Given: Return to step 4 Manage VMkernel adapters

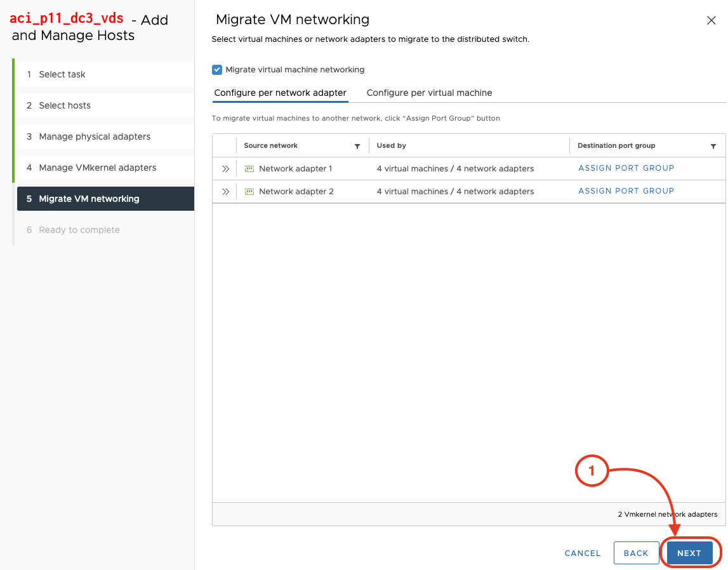Looking at the screenshot, I should click(x=97, y=168).
